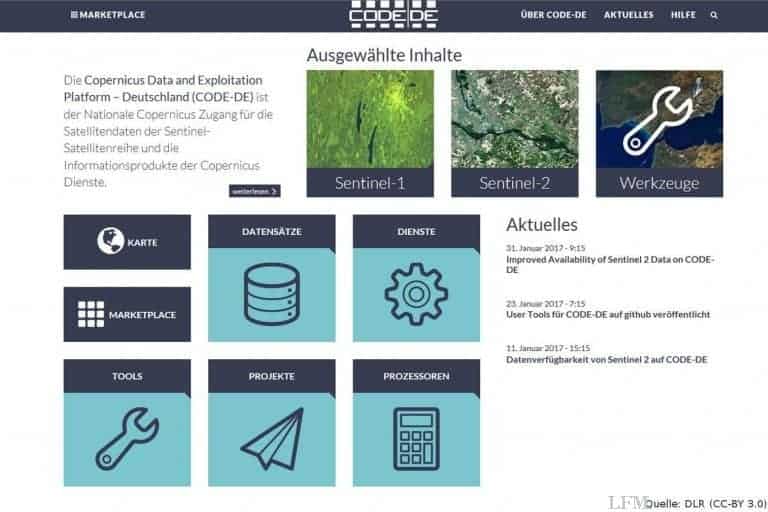Click the paper plane Projekte icon
This screenshot has height=512, width=768.
271,436
